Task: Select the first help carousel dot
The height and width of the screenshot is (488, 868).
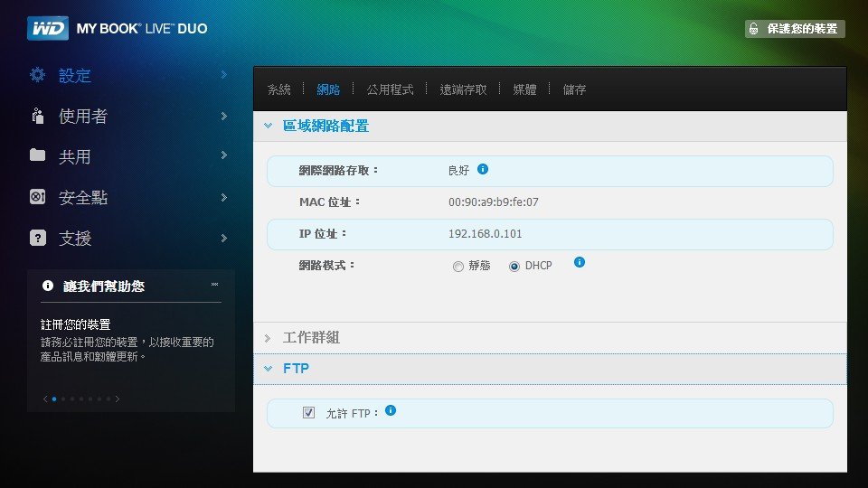Action: [54, 399]
